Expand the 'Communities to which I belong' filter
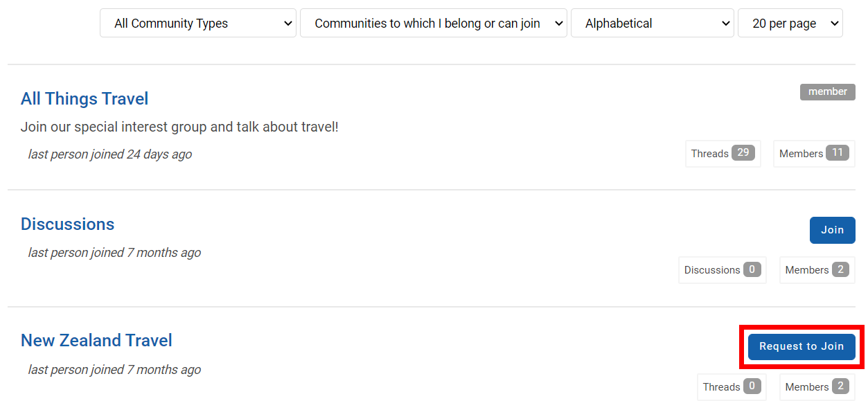Image resolution: width=868 pixels, height=410 pixels. (433, 24)
